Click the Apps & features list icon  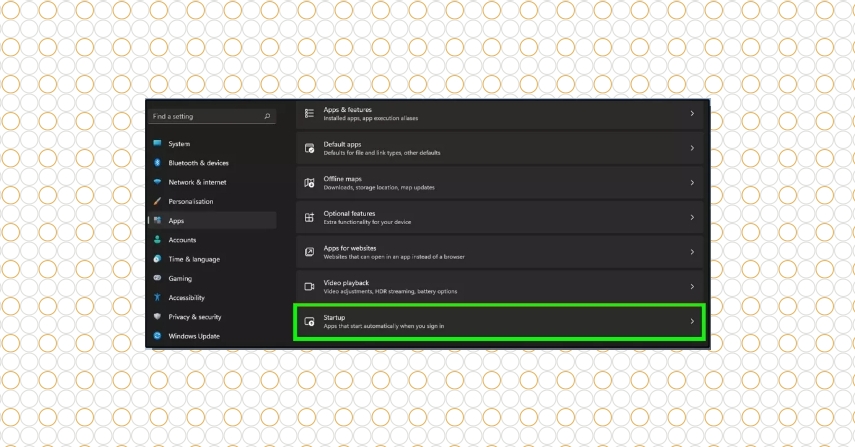point(309,113)
